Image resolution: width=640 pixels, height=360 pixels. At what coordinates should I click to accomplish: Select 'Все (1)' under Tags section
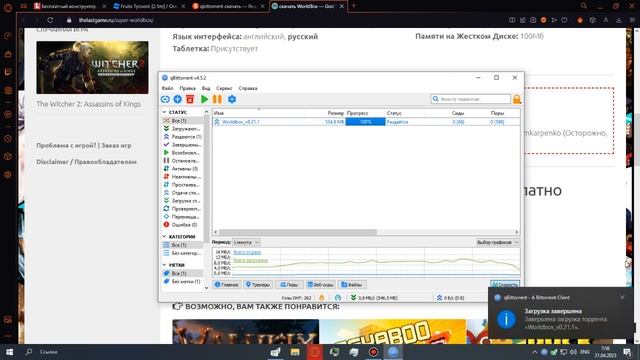[182, 273]
